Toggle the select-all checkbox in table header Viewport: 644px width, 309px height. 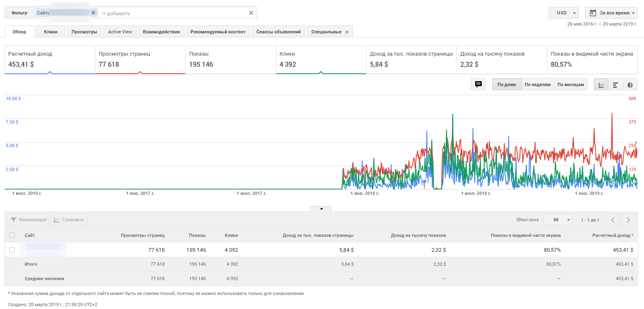tap(12, 235)
